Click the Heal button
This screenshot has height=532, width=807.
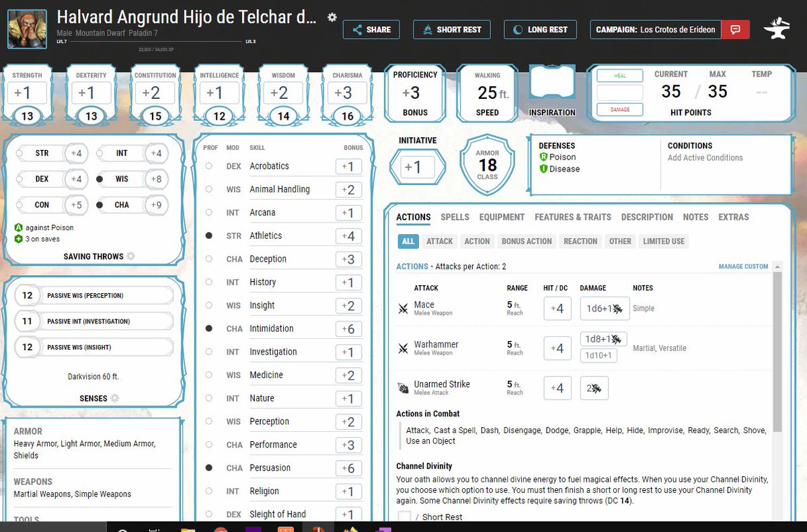pos(619,76)
